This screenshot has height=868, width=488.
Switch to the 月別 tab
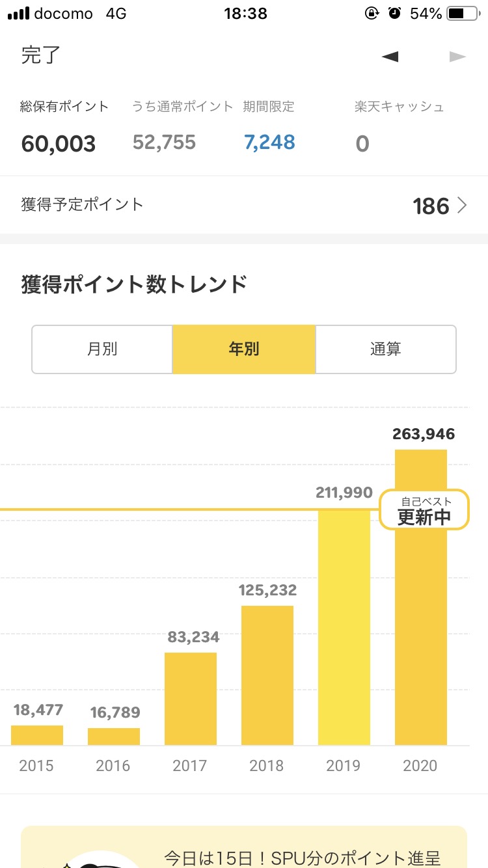click(x=102, y=349)
